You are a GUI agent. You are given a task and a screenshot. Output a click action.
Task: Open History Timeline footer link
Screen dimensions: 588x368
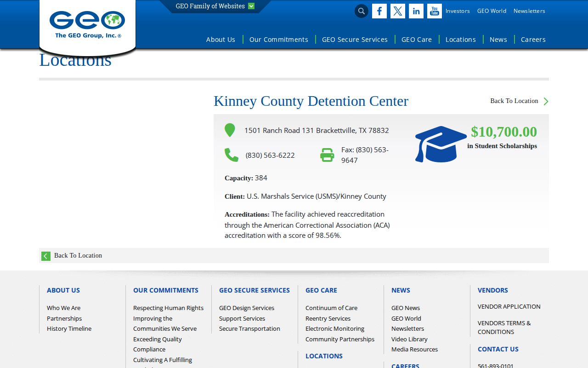(69, 329)
